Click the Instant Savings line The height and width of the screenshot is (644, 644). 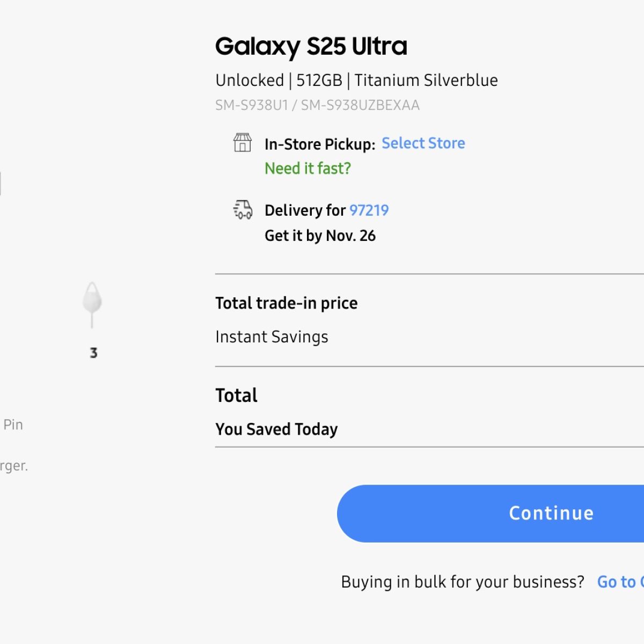pyautogui.click(x=272, y=337)
